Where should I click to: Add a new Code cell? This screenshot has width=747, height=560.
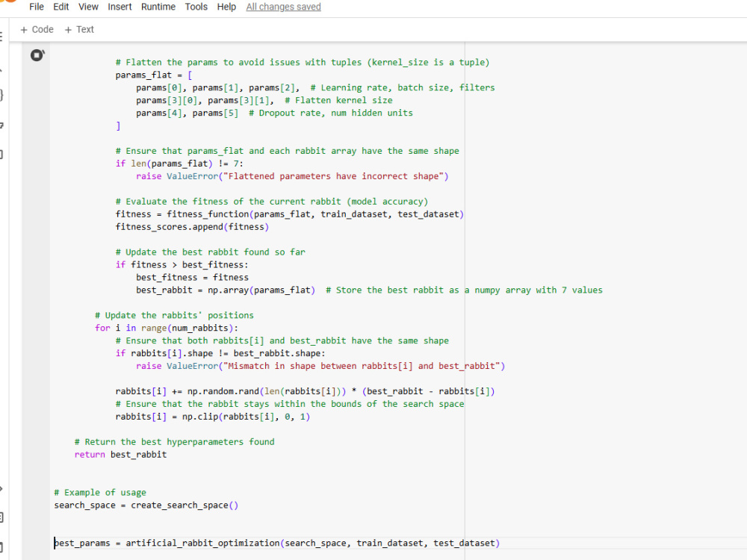pos(37,30)
